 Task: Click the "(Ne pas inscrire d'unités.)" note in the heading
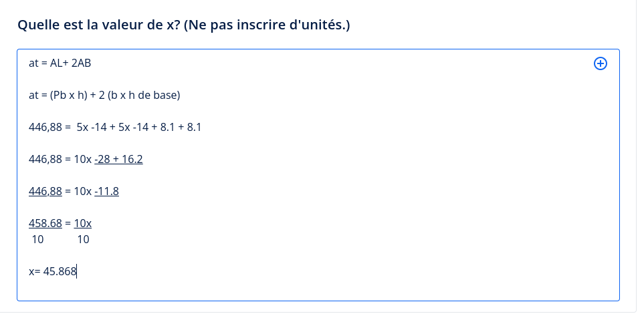[267, 25]
